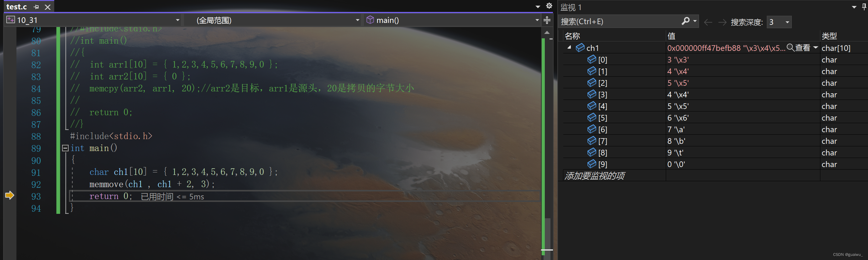Click the value 0 '\0' cell
The width and height of the screenshot is (868, 260).
pos(743,165)
